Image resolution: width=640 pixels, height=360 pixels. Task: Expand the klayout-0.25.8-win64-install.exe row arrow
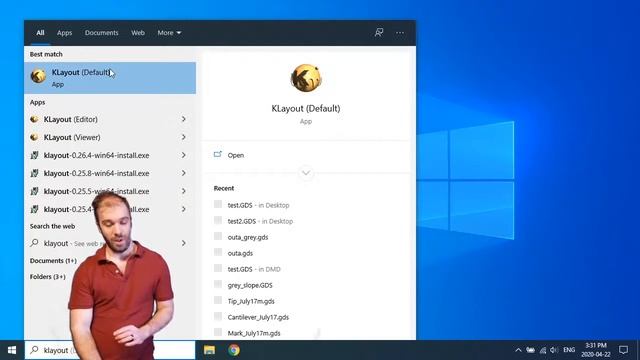[x=184, y=173]
